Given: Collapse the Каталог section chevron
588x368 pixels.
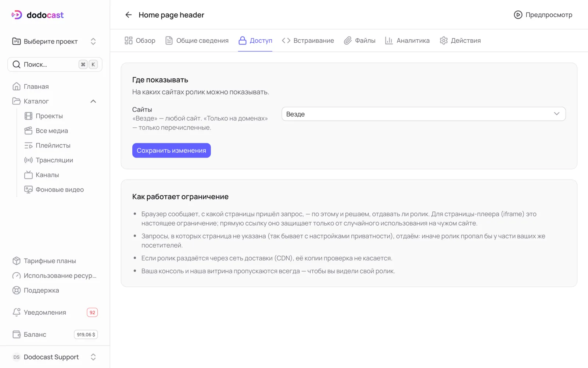Looking at the screenshot, I should tap(93, 101).
